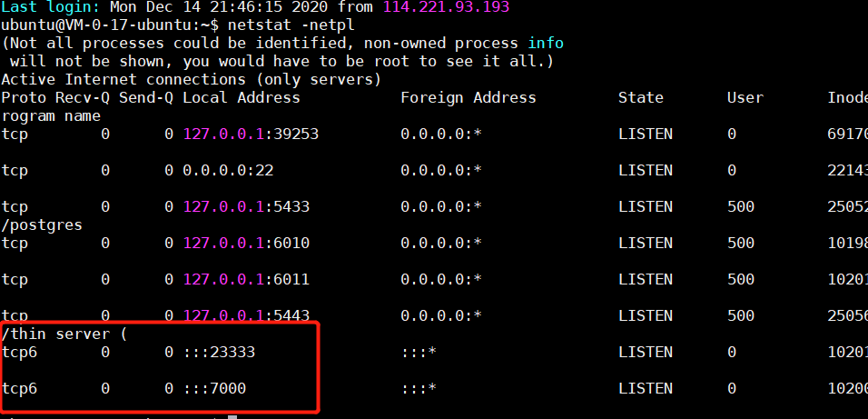This screenshot has height=419, width=868.
Task: Click the prompt ubuntu@VM-0-17-ubuntu:~$
Action: [110, 25]
